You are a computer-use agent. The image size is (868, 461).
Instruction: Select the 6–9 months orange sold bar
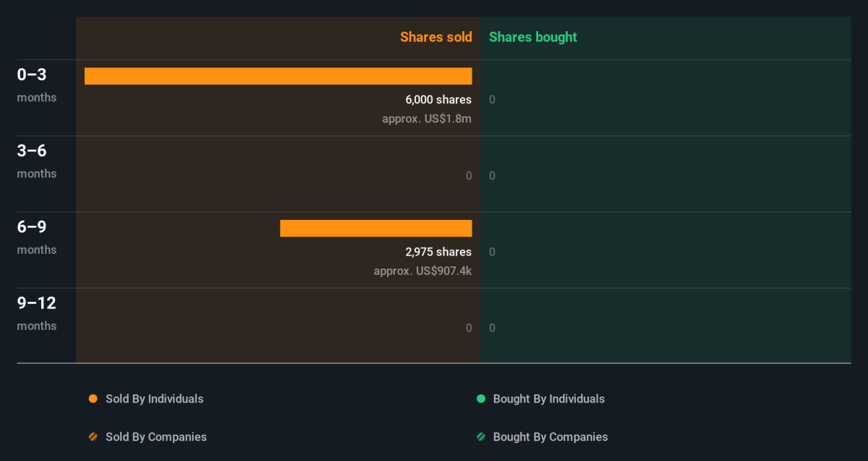[376, 228]
